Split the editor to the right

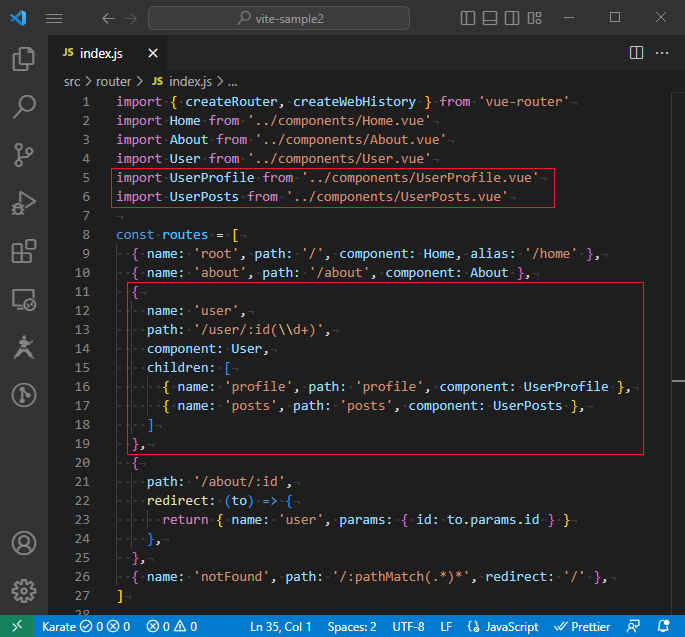point(636,53)
